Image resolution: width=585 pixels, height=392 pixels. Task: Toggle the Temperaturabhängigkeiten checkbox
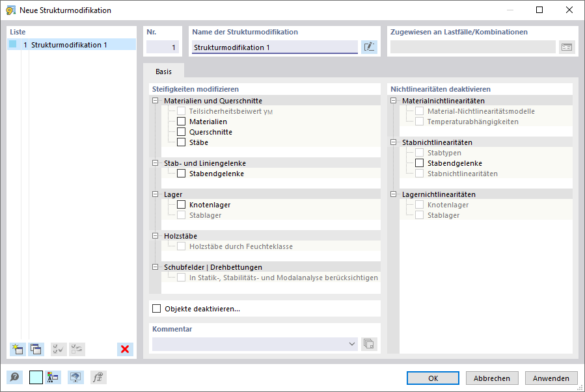point(419,122)
